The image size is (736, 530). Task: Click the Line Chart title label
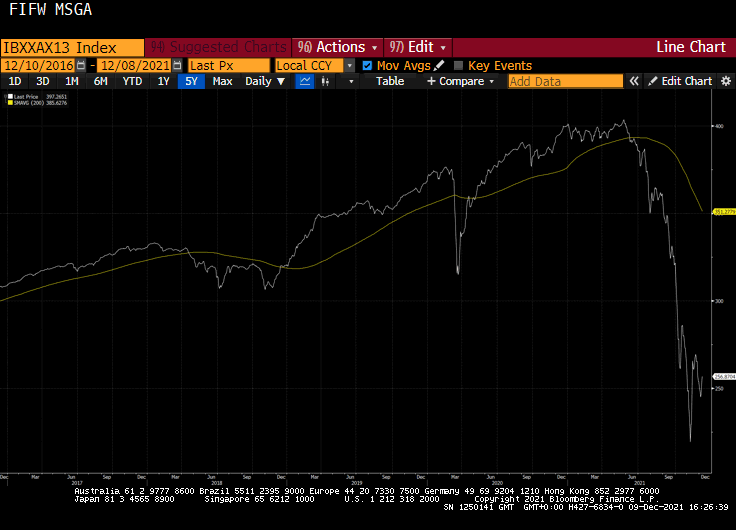coord(690,47)
